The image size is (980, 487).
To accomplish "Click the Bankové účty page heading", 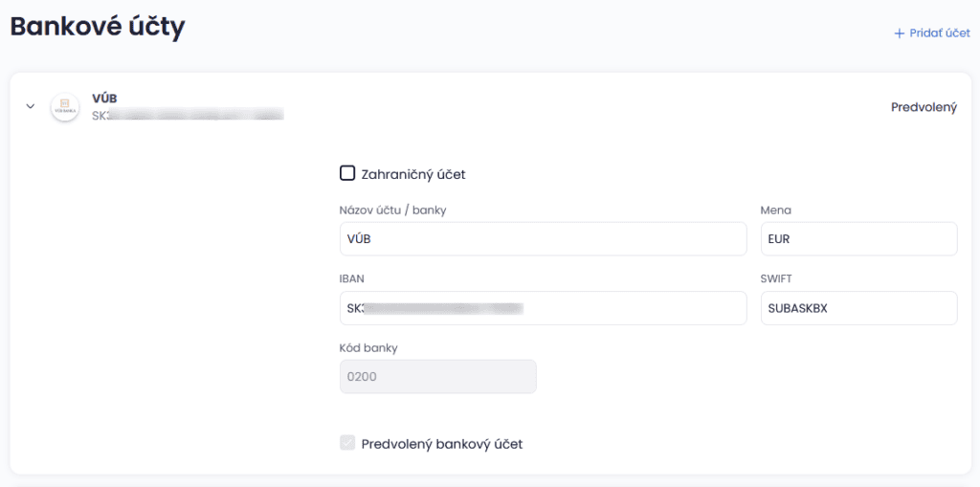I will click(x=98, y=27).
